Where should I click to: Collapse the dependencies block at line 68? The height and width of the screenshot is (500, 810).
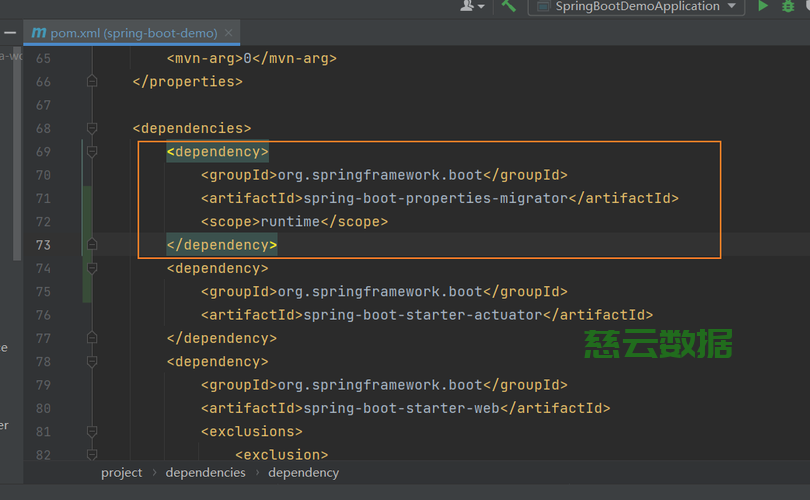coord(92,128)
